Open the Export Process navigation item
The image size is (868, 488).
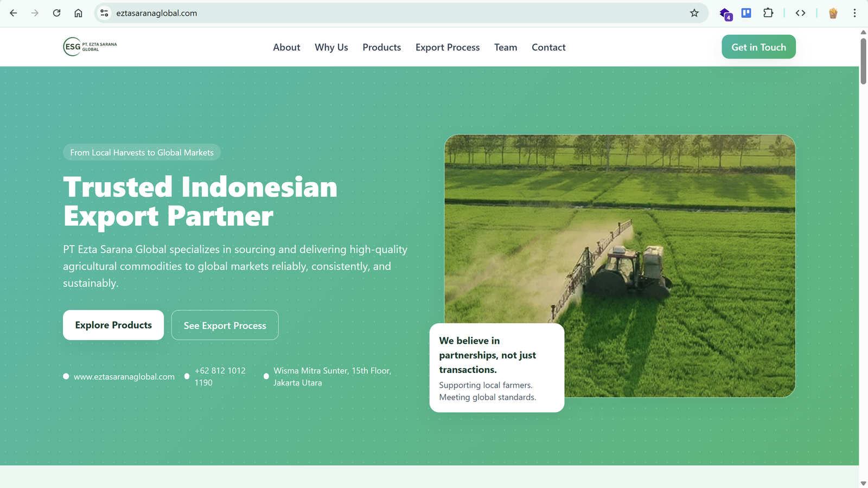tap(447, 47)
